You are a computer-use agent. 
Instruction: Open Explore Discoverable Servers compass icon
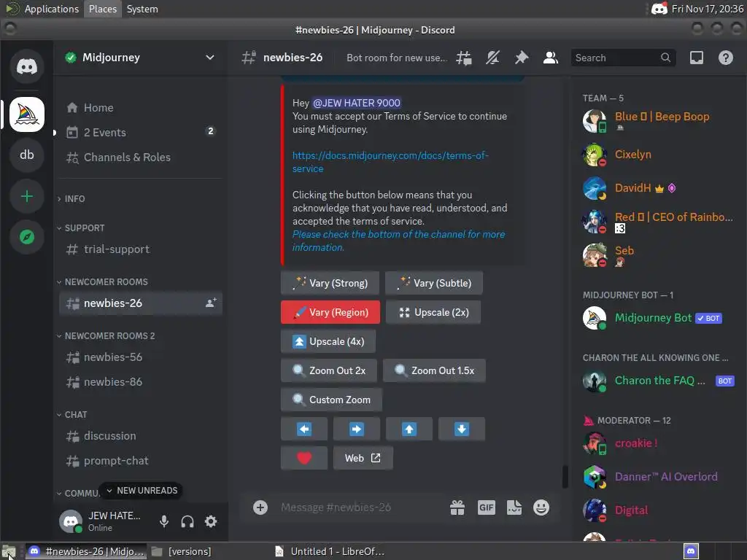pos(27,237)
